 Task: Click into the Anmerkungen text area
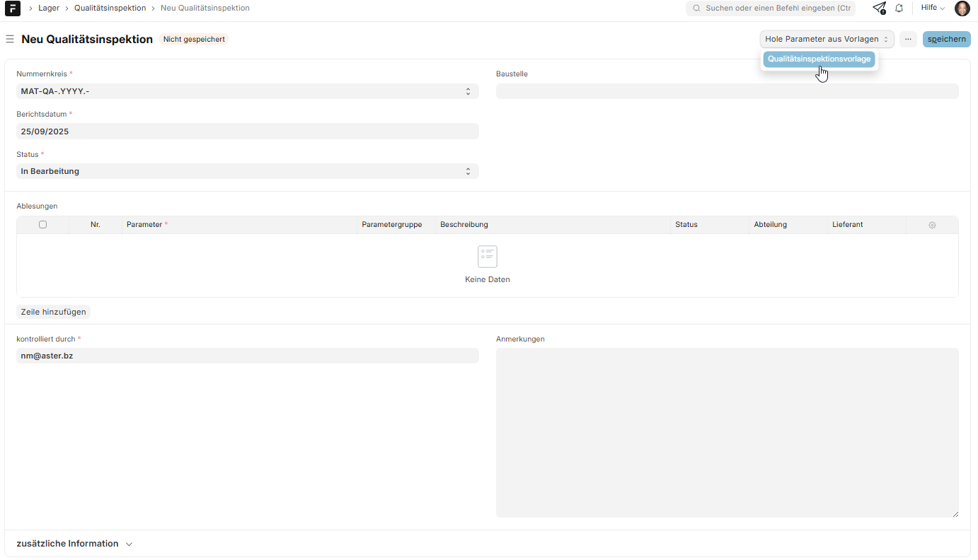coord(727,432)
